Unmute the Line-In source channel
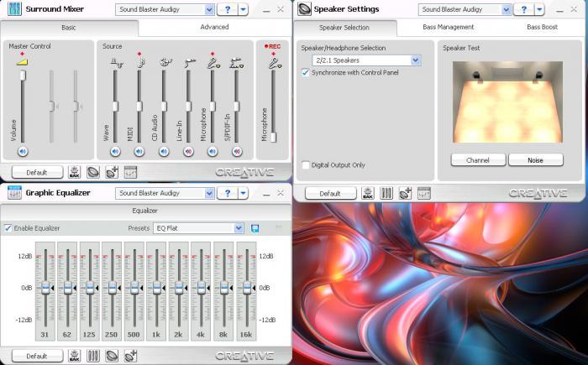588x365 pixels. click(188, 151)
